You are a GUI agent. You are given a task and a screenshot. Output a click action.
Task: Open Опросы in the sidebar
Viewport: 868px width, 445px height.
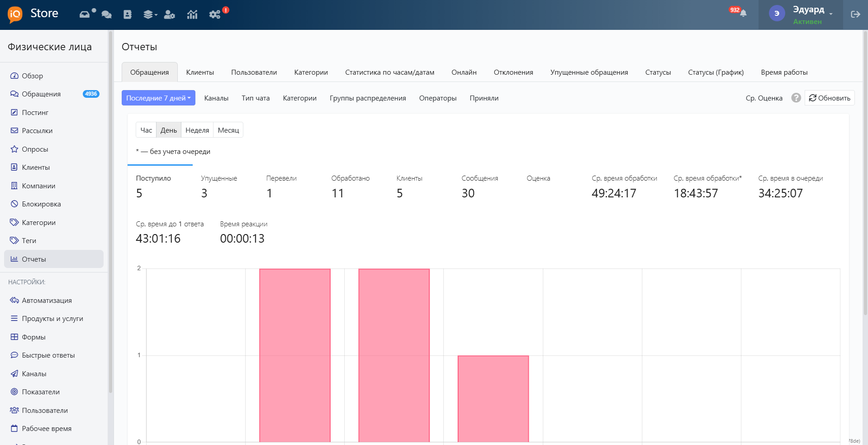tap(54, 149)
